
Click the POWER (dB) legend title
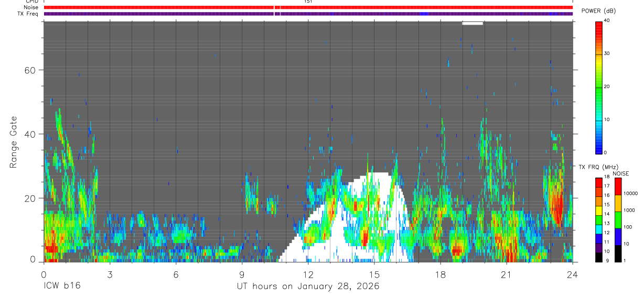(x=599, y=11)
